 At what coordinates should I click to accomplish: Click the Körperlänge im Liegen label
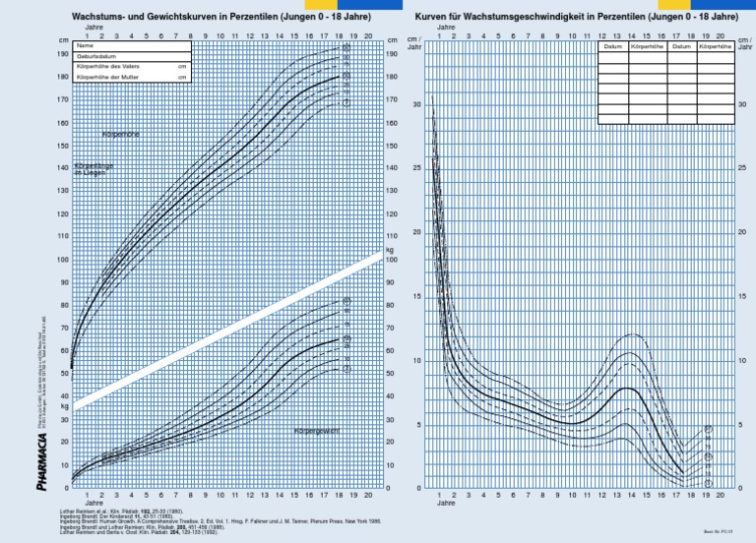coord(94,169)
